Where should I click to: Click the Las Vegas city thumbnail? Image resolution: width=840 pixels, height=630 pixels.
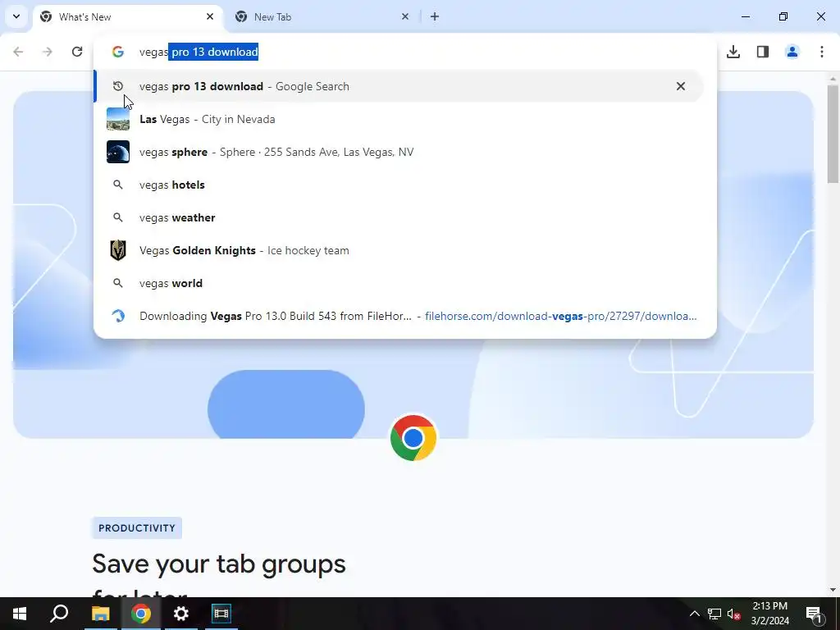pos(118,119)
